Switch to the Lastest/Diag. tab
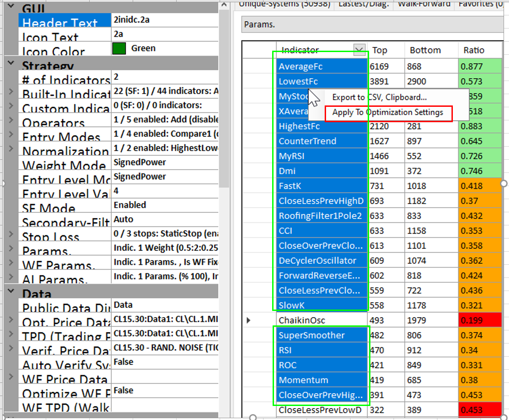 point(363,4)
